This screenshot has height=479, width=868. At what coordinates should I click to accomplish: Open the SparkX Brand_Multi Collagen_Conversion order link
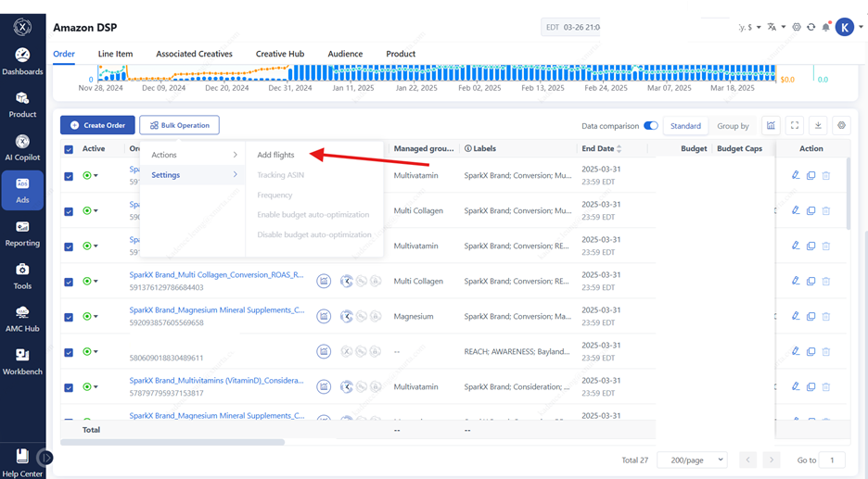tap(216, 275)
